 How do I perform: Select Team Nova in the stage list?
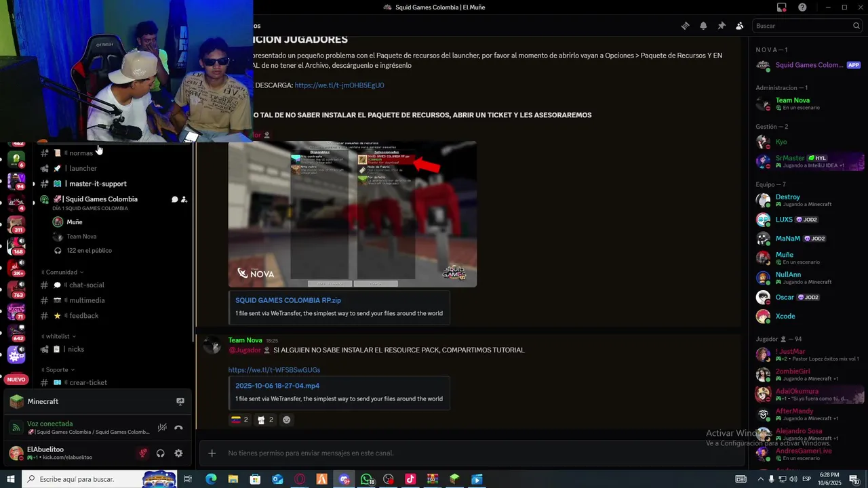[81, 237]
